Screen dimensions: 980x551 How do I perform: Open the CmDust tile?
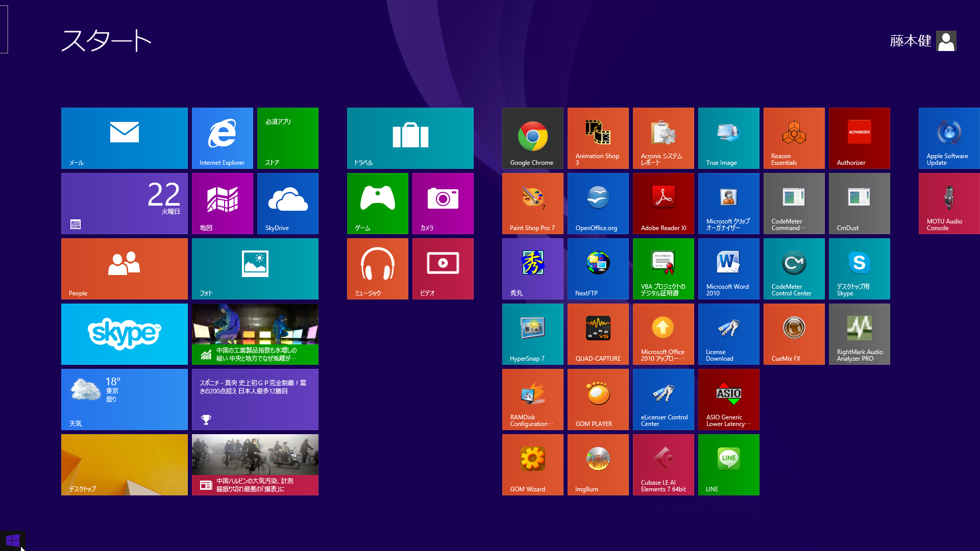coord(860,204)
